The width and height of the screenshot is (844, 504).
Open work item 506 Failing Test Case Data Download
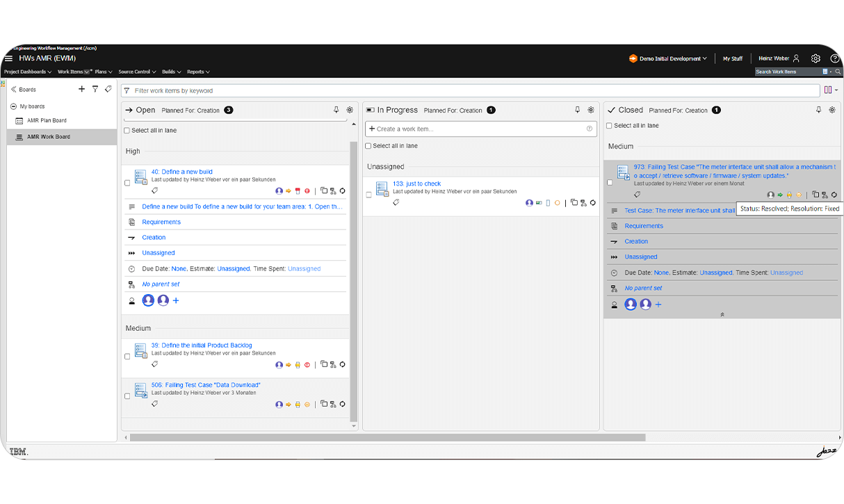click(x=206, y=384)
